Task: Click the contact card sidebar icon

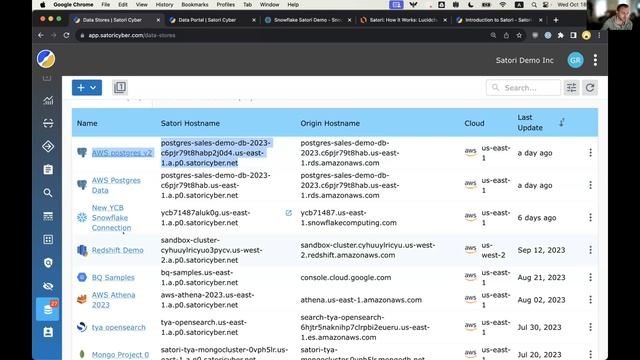Action: click(48, 332)
